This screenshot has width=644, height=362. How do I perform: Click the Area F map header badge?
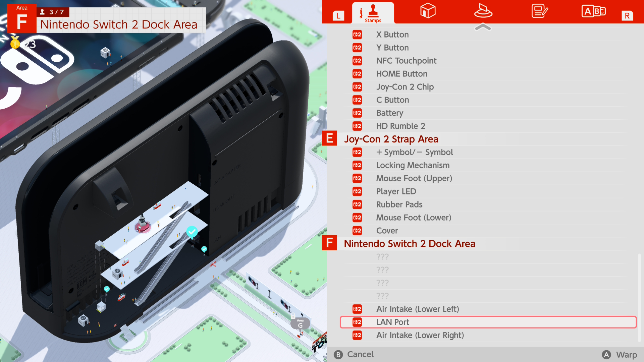click(22, 18)
